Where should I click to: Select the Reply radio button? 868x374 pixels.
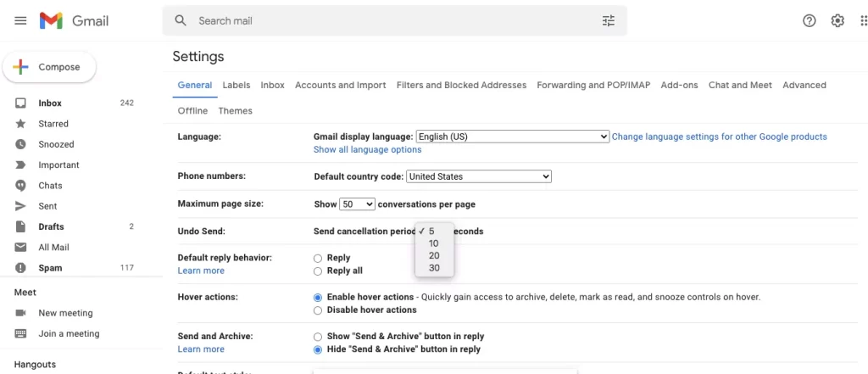(x=318, y=258)
